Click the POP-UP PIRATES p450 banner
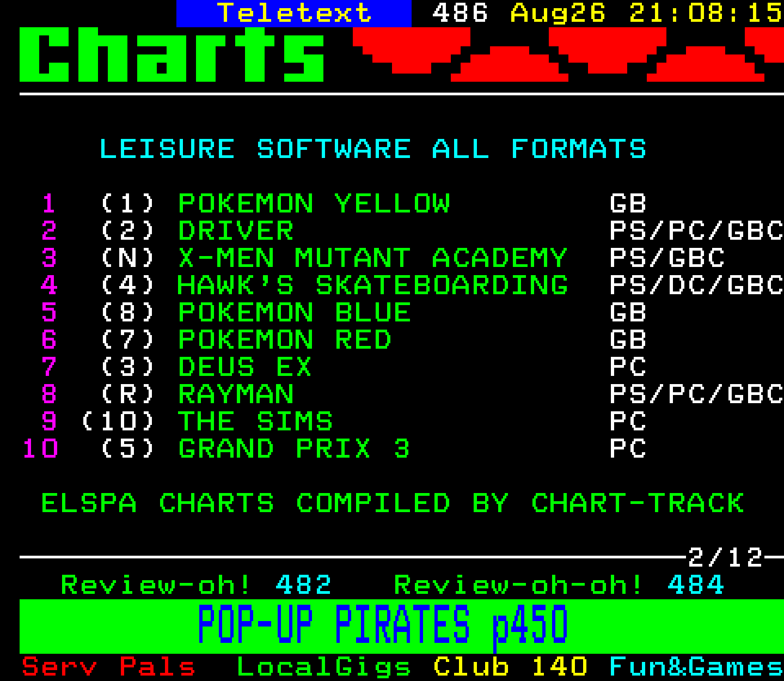The width and height of the screenshot is (784, 681). pos(401,627)
